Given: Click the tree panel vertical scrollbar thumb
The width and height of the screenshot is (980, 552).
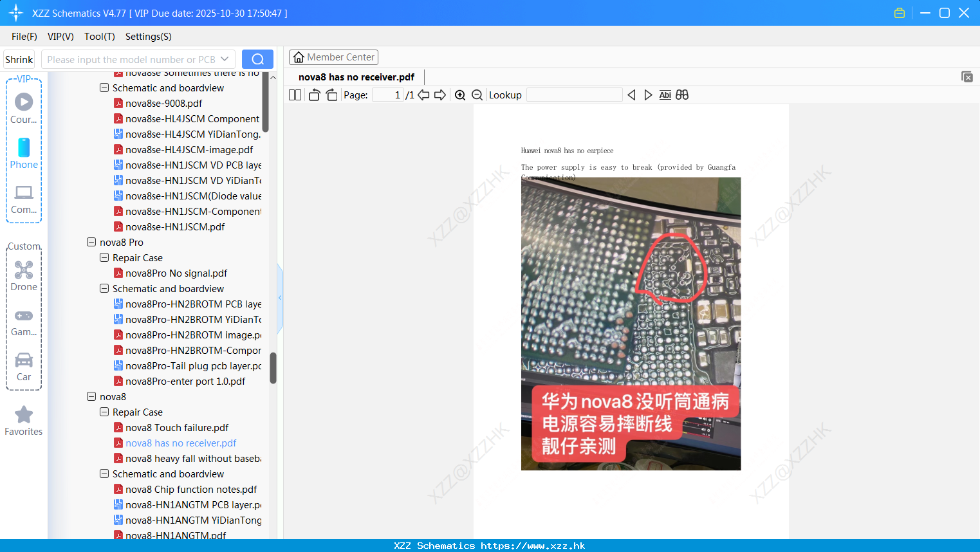Looking at the screenshot, I should [273, 368].
